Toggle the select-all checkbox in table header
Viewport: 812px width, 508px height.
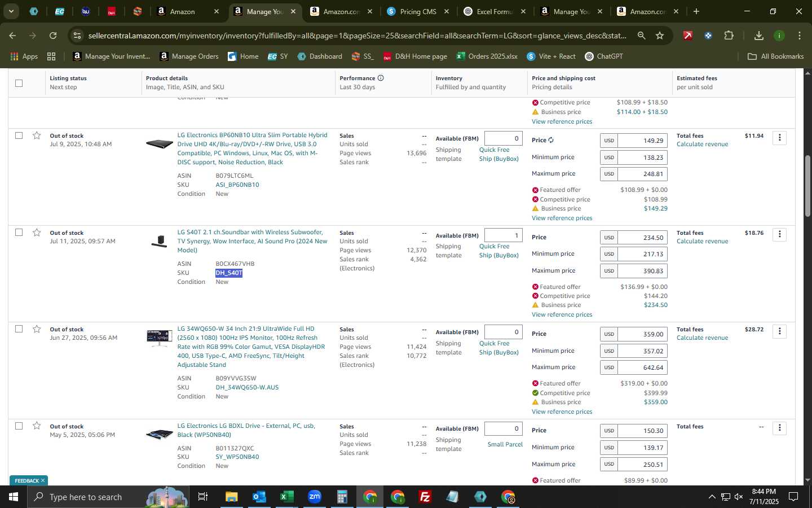point(19,83)
